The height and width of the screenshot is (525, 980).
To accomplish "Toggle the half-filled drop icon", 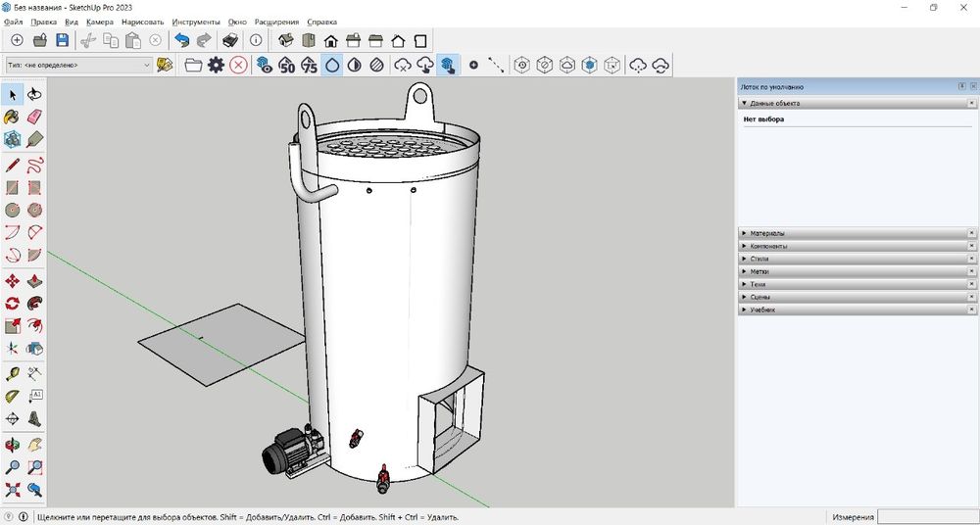I will coord(355,65).
